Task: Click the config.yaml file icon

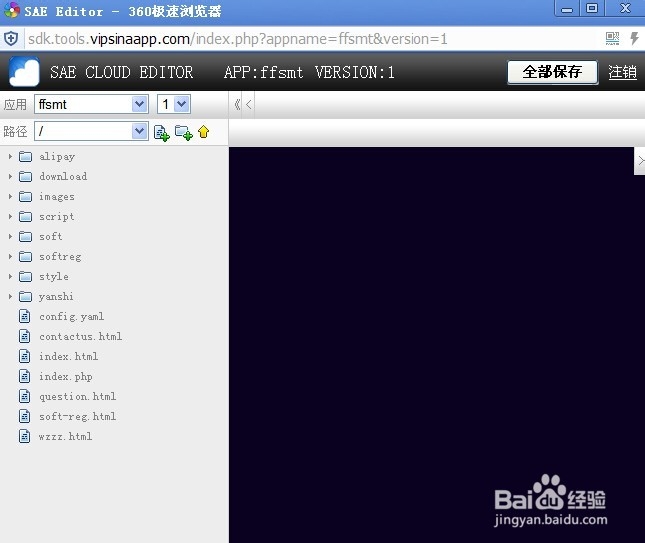Action: coord(25,316)
